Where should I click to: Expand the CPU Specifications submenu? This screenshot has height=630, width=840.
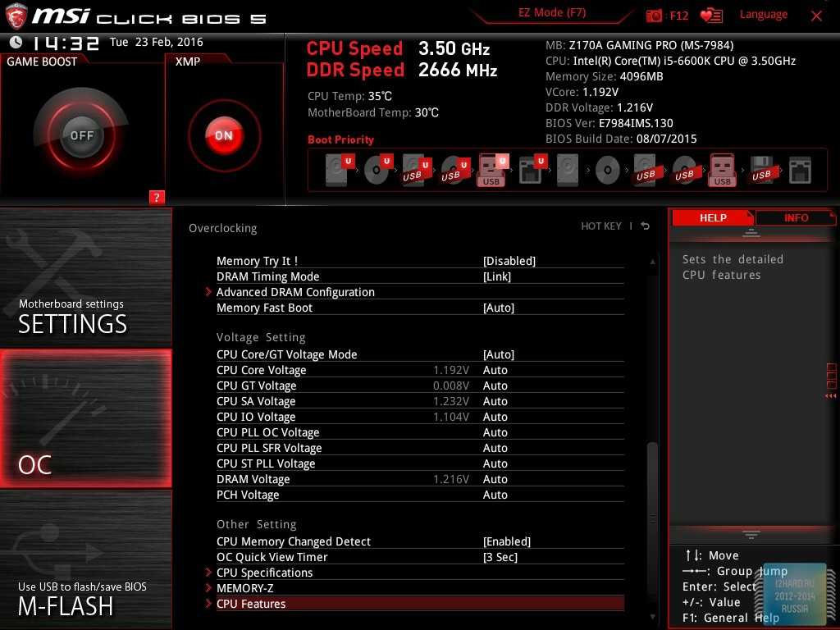[x=264, y=573]
